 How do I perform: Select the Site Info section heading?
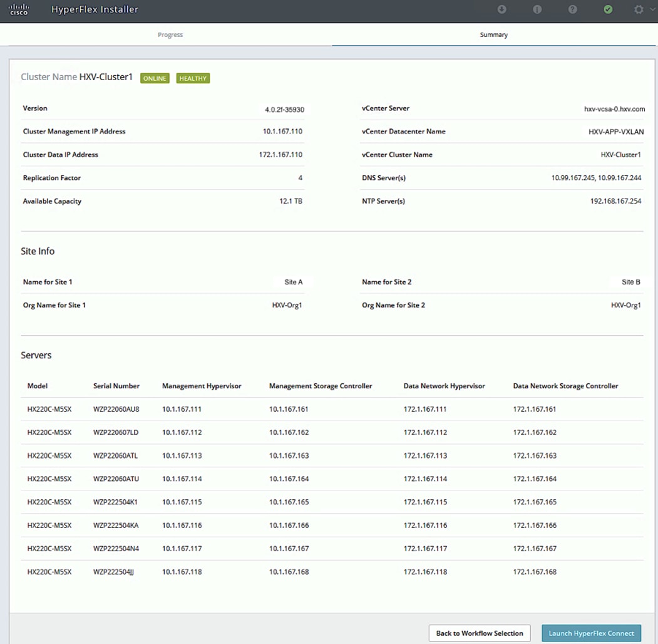[x=38, y=251]
